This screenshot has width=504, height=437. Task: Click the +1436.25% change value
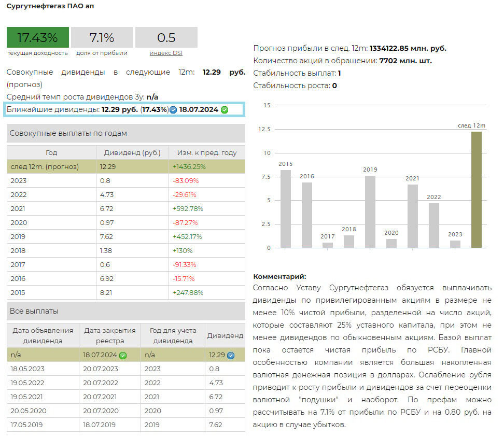[189, 166]
